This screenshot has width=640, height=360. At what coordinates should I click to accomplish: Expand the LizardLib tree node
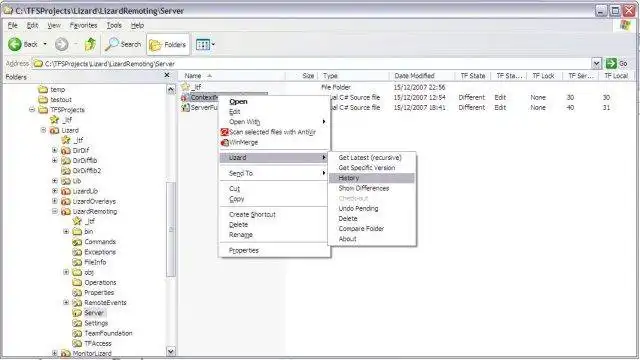coord(55,191)
